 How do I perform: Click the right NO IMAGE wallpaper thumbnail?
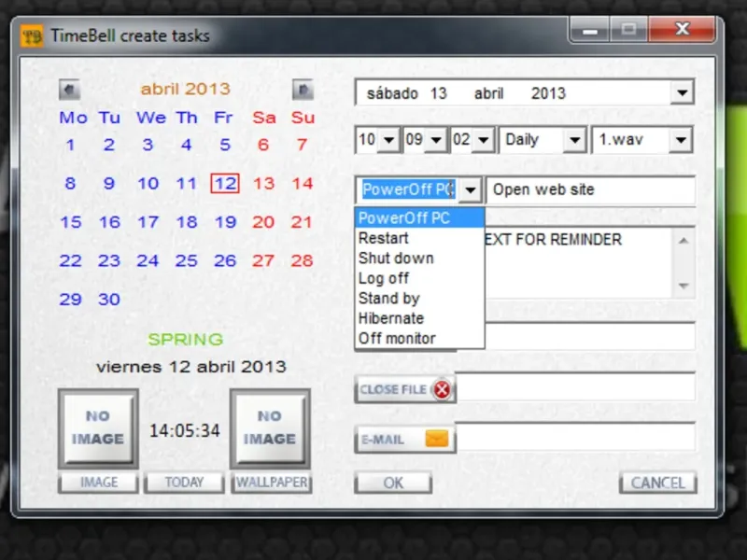tap(270, 428)
